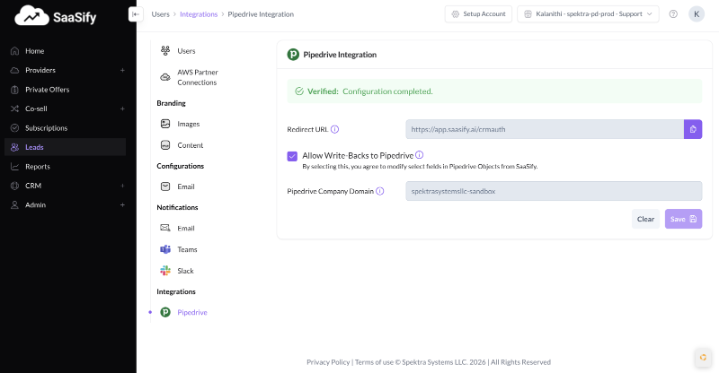Open Subscriptions navigation item
This screenshot has width=720, height=373.
(46, 128)
